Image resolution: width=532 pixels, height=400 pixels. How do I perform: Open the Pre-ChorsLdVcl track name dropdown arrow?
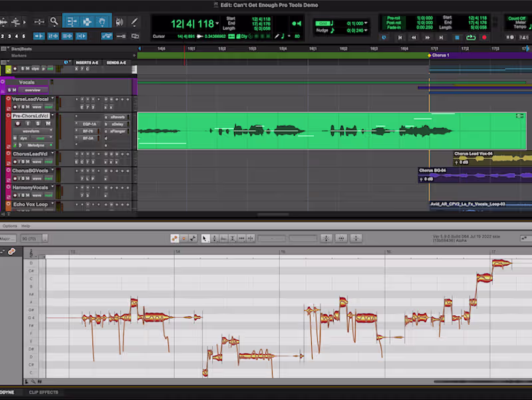coord(53,116)
